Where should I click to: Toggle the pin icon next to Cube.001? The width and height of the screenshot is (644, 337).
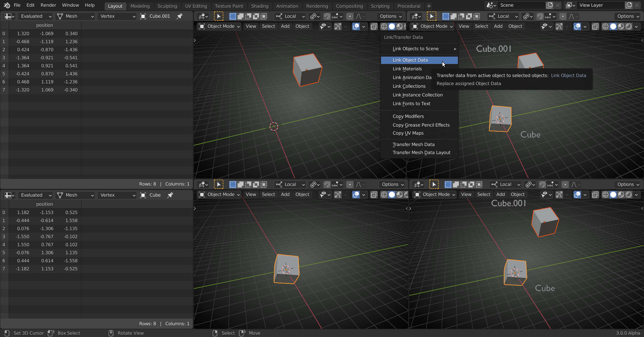point(180,16)
